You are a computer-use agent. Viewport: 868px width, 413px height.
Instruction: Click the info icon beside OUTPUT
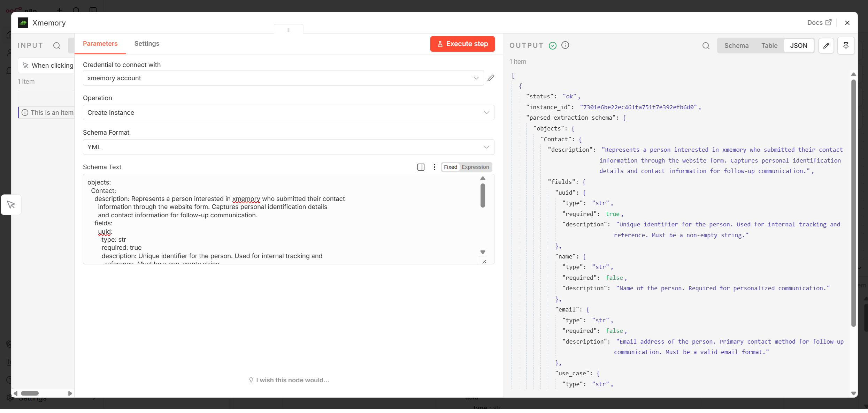tap(565, 45)
